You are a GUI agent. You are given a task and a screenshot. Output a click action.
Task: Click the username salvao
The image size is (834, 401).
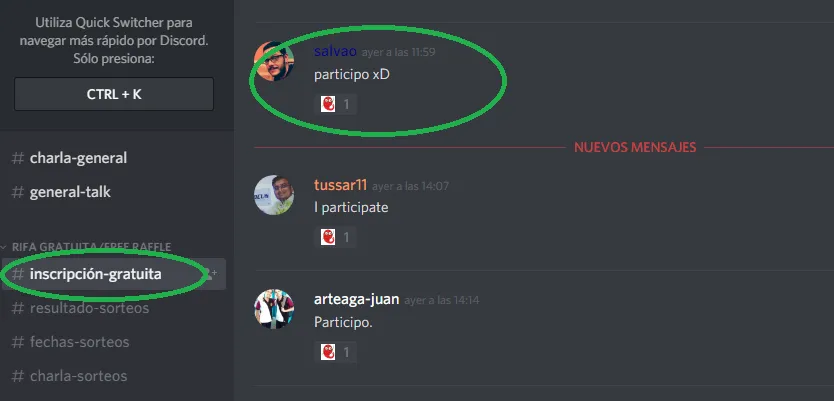(x=335, y=51)
